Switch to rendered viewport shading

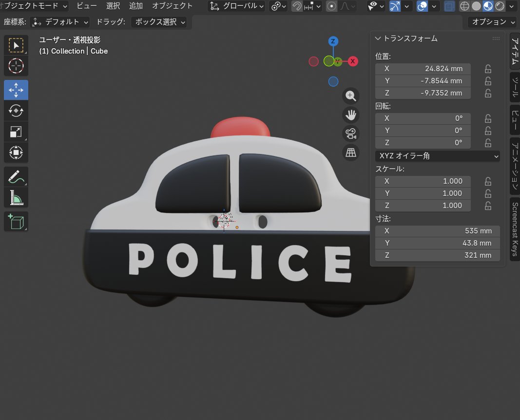tap(500, 6)
